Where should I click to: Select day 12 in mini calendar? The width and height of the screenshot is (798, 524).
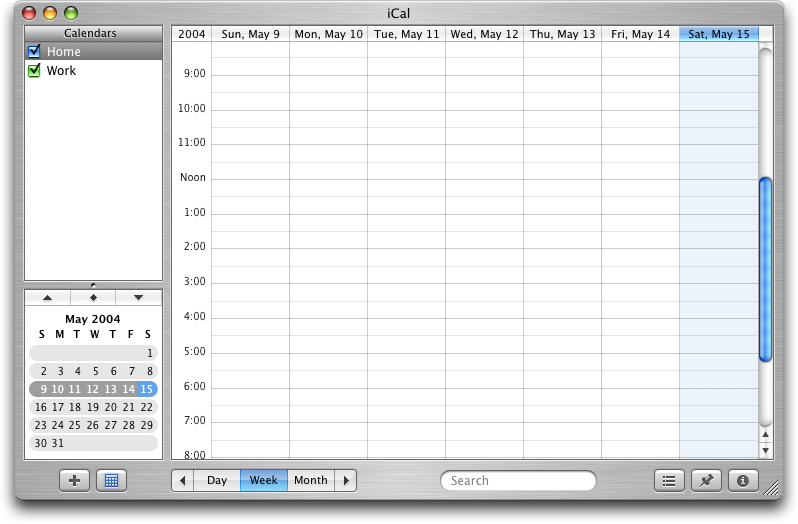tap(92, 389)
